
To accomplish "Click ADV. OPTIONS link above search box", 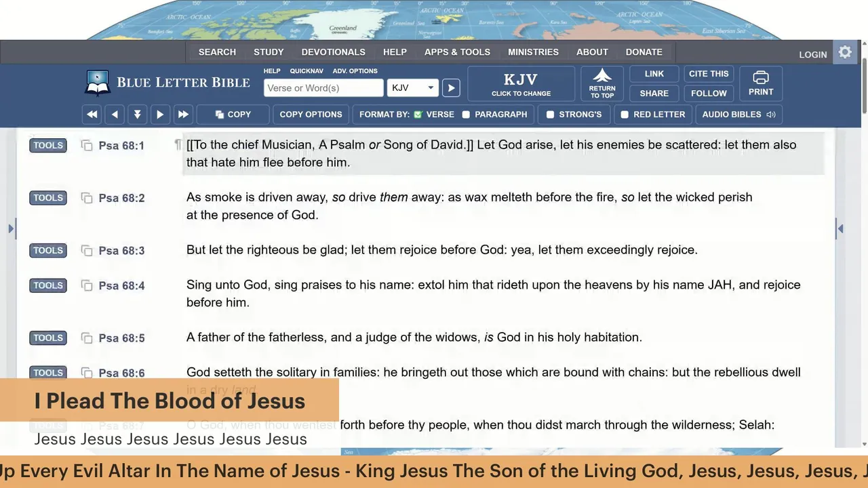I will tap(355, 70).
